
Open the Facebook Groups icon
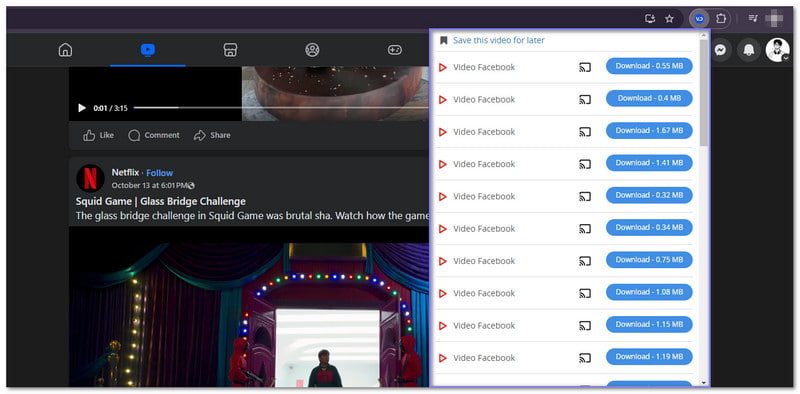312,50
